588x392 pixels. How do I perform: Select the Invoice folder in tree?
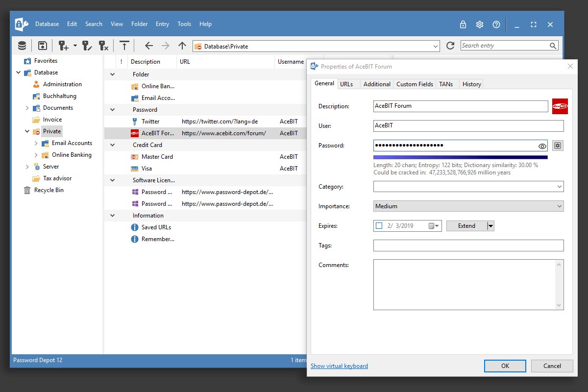click(52, 120)
